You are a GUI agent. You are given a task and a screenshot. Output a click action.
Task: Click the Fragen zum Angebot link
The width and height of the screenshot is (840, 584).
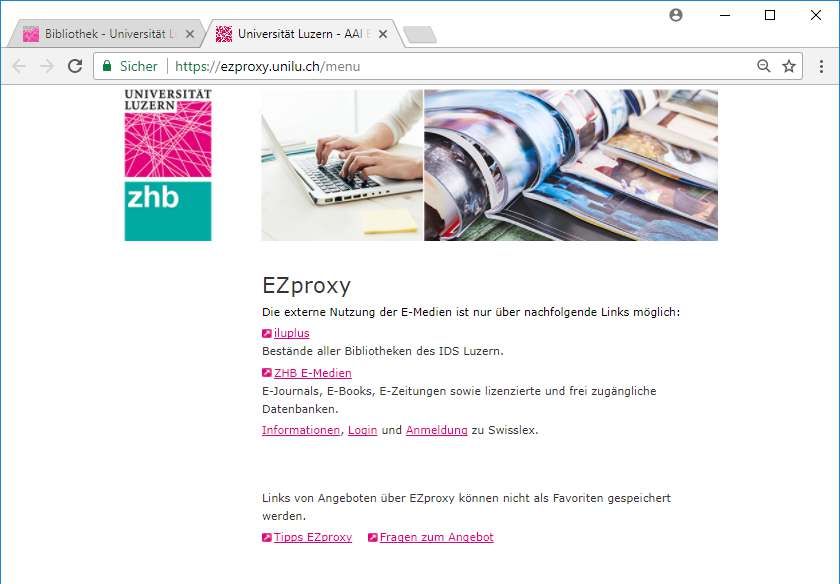437,537
